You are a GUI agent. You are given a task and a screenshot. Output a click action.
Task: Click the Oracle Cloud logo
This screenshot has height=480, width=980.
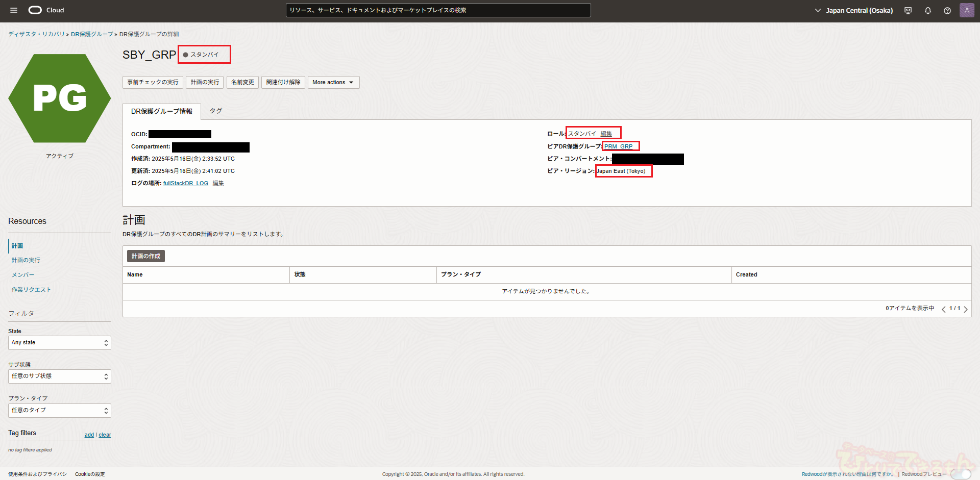pos(46,10)
